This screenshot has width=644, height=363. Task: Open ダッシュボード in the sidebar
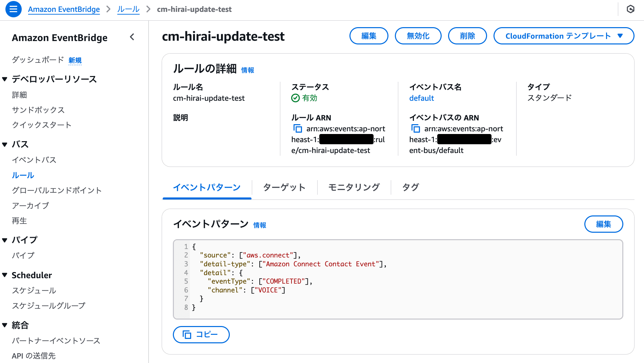pos(38,60)
